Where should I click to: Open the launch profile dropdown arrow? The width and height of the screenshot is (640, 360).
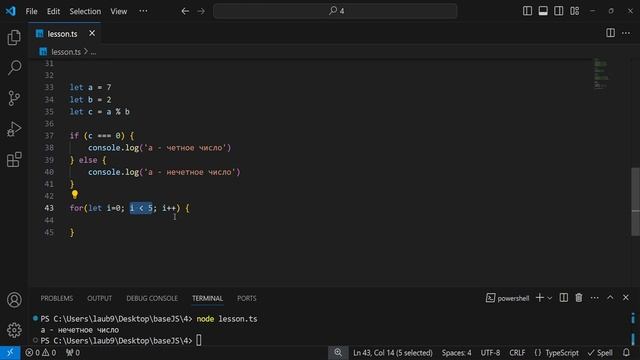click(x=549, y=298)
